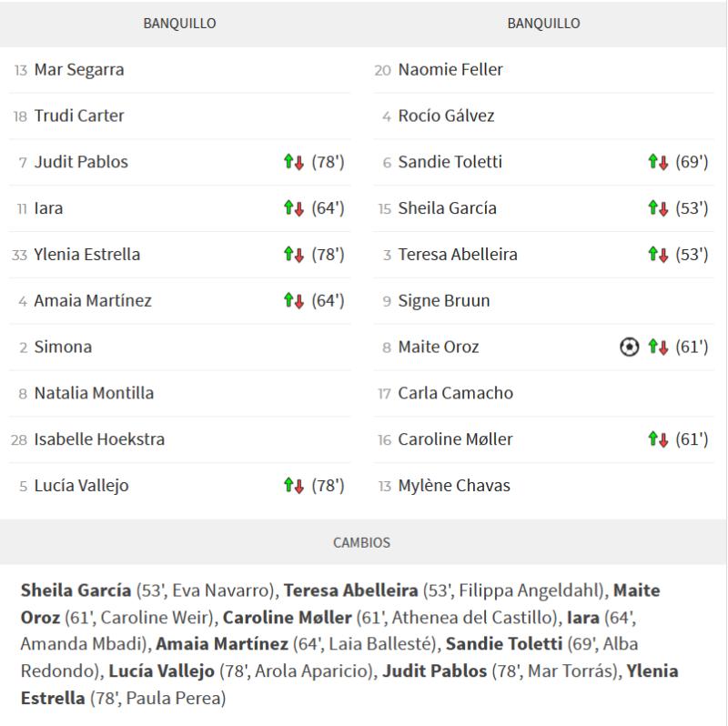The height and width of the screenshot is (726, 728).
Task: Open Trudi Carter's player profile
Action: (79, 116)
